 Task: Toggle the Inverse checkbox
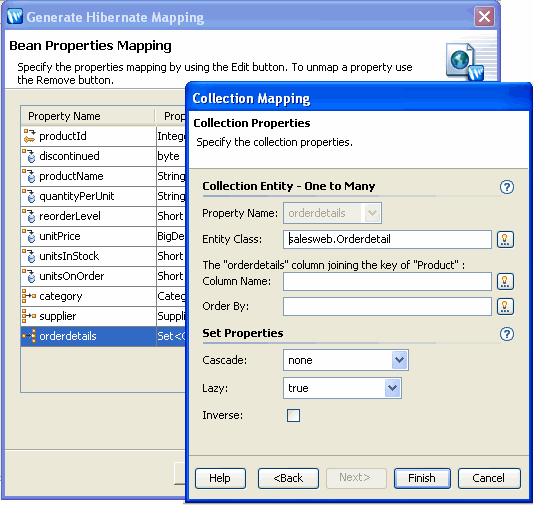click(x=293, y=415)
